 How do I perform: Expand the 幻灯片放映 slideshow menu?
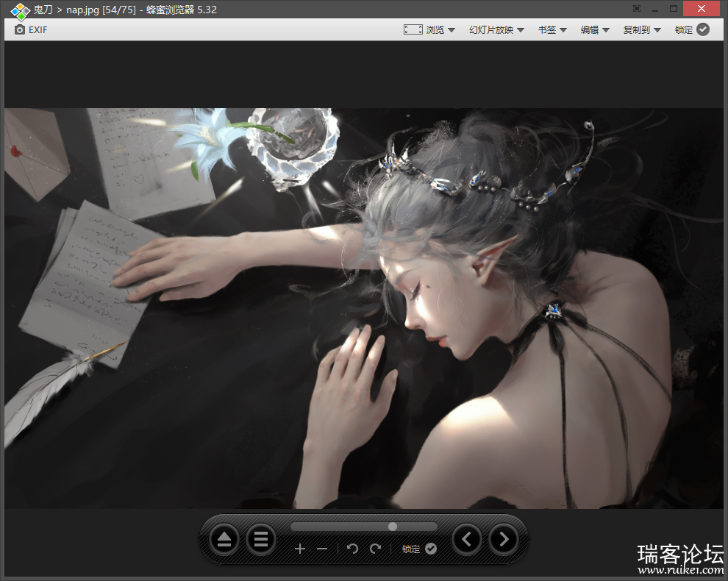click(x=496, y=29)
